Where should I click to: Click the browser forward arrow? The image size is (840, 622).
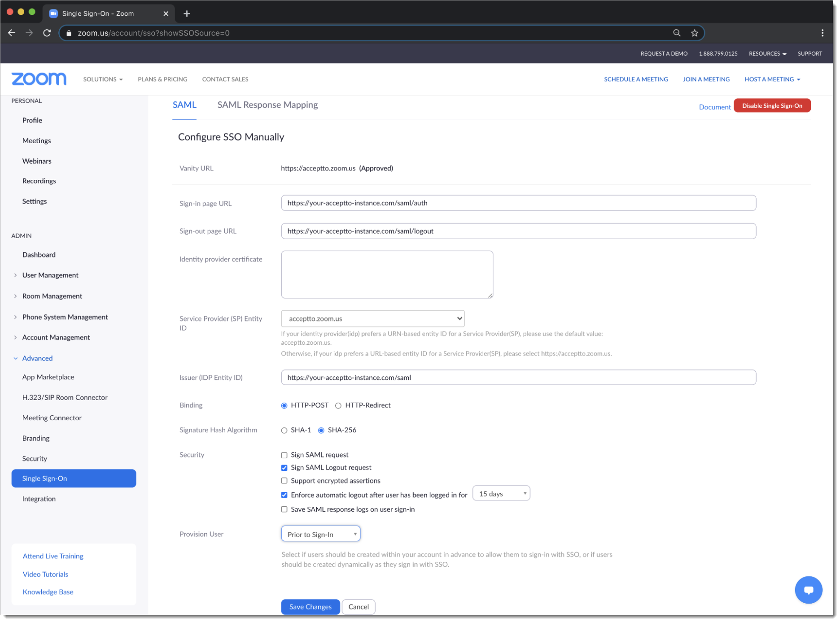tap(29, 33)
